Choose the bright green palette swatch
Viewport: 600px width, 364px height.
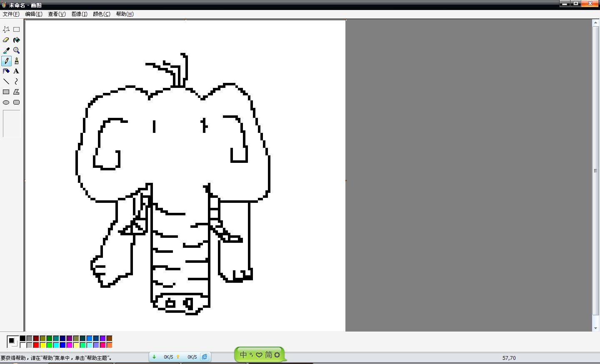click(x=50, y=345)
